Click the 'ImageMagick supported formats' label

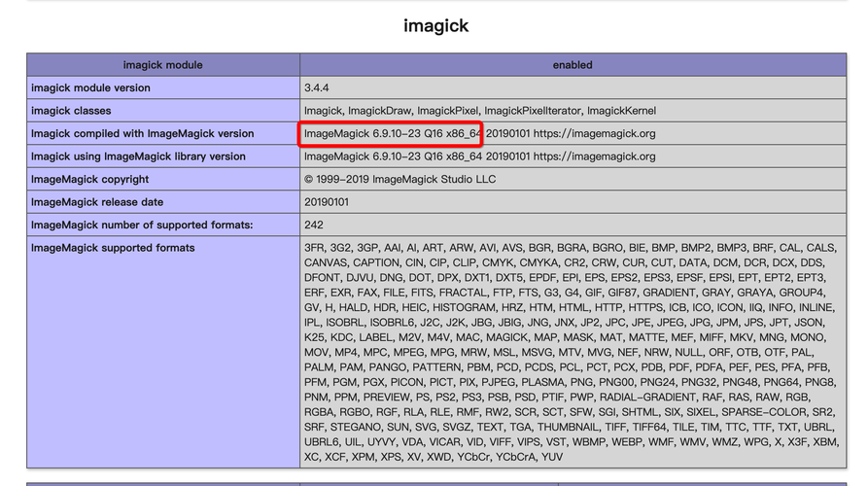113,248
